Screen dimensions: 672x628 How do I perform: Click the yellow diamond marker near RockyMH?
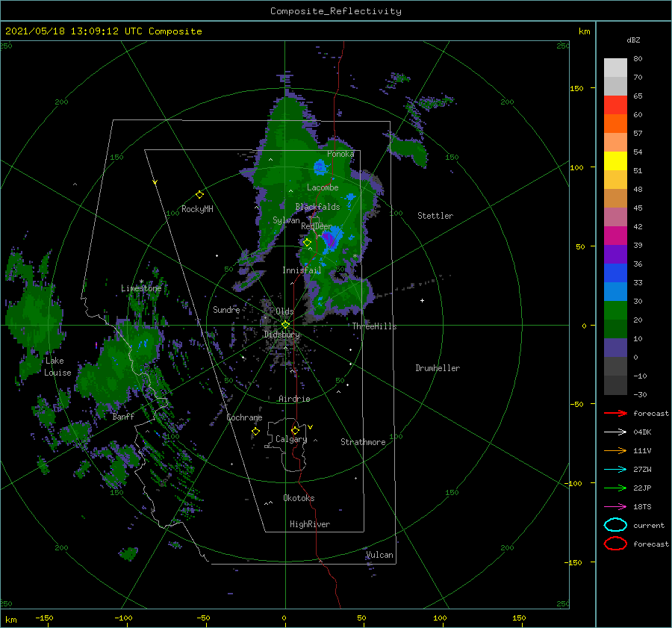199,195
